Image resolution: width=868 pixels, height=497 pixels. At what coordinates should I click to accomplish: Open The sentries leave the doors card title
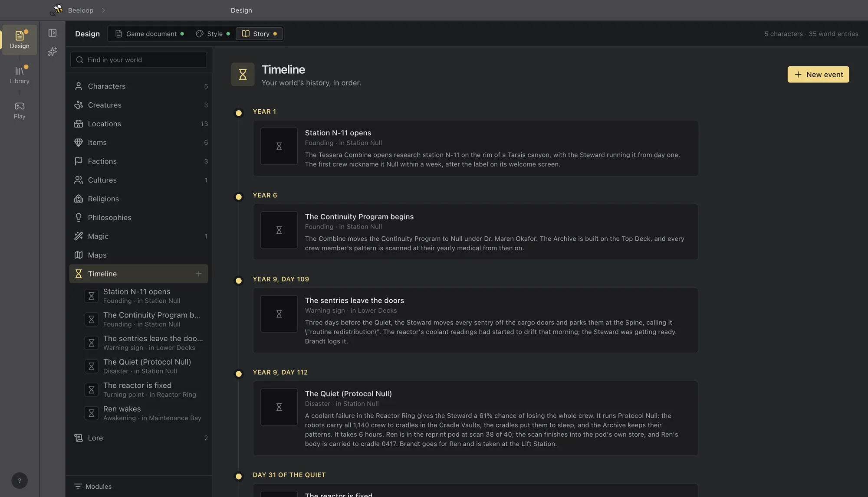[355, 300]
